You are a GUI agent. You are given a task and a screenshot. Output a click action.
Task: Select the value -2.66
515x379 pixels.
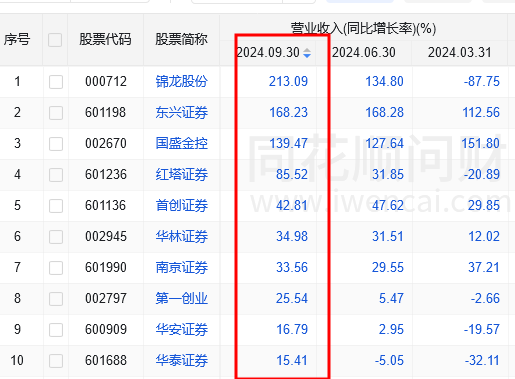485,298
